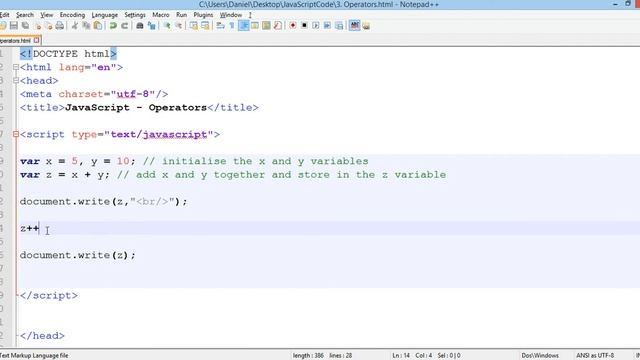Copy selection using the toolbar Copy icon
This screenshot has height=360, width=640.
click(86, 26)
